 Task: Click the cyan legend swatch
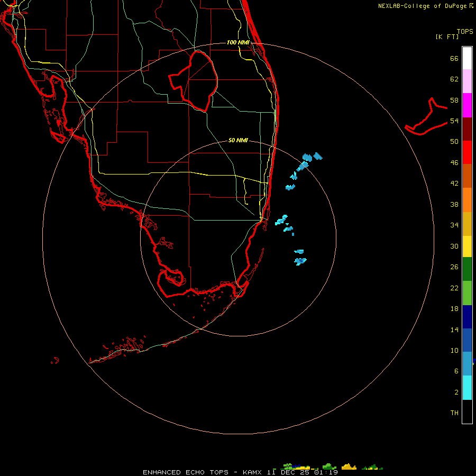[467, 388]
